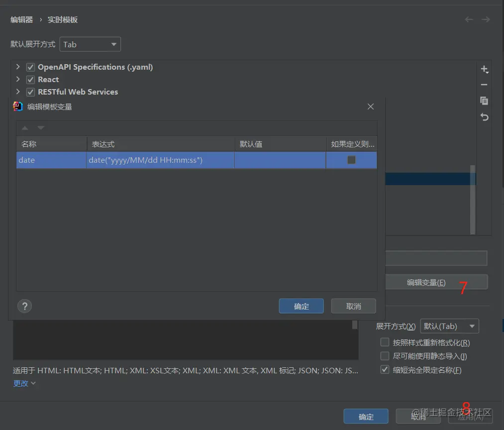This screenshot has height=430, width=504.
Task: Open help for the template variables dialog
Action: [x=24, y=306]
